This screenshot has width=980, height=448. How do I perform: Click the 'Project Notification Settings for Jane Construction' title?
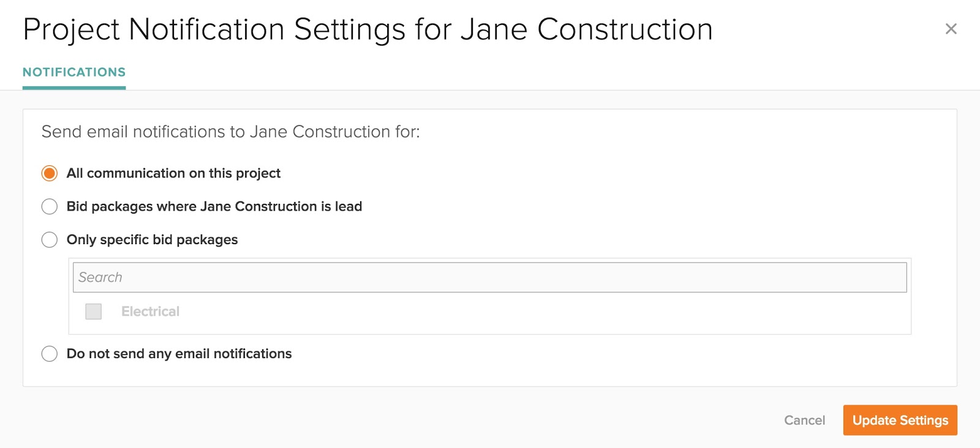pyautogui.click(x=367, y=29)
